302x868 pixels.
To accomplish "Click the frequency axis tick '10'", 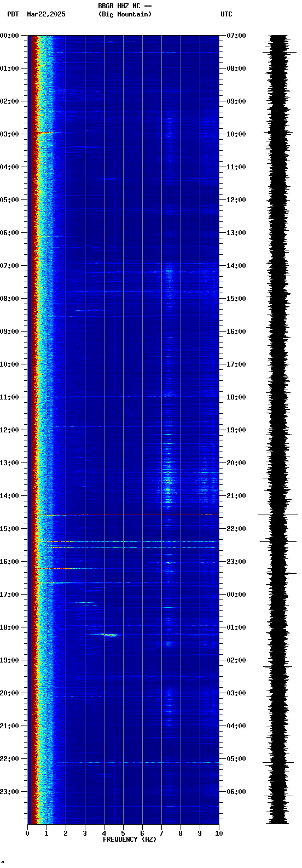I will (219, 833).
